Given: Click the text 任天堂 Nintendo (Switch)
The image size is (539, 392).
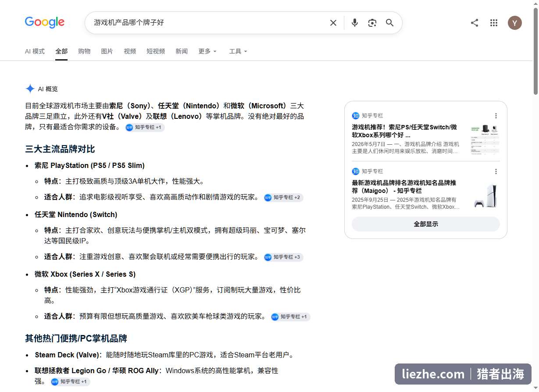Looking at the screenshot, I should 76,215.
